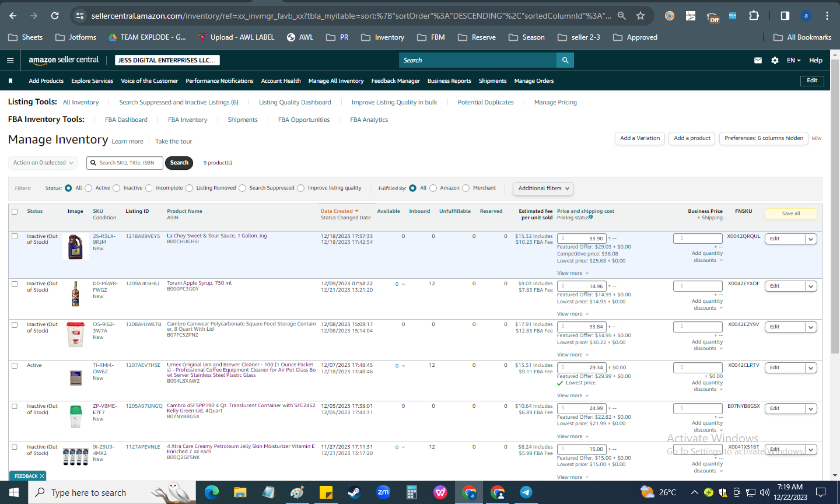Tick checkbox for La Choy Sweet & Sour row
This screenshot has height=504, width=840.
pos(15,236)
